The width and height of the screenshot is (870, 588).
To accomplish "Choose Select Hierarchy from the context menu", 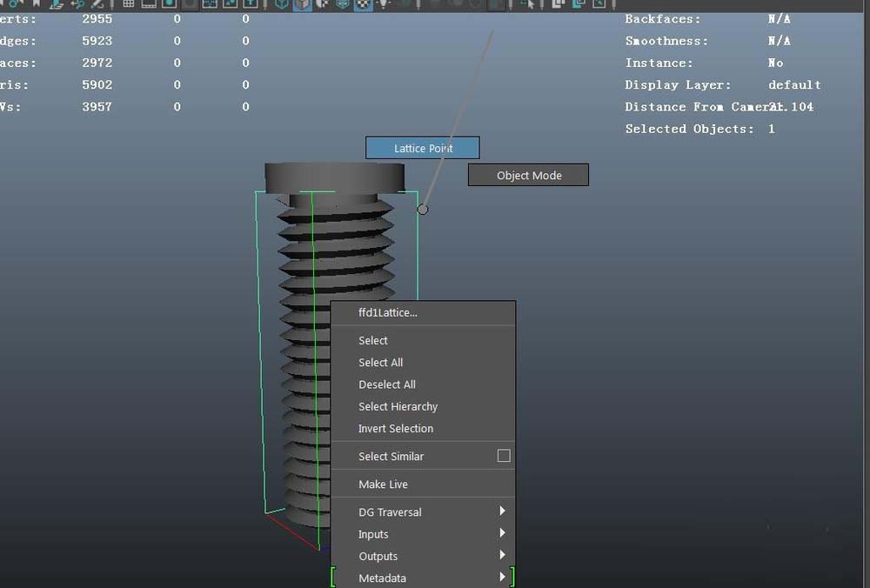I will (423, 406).
